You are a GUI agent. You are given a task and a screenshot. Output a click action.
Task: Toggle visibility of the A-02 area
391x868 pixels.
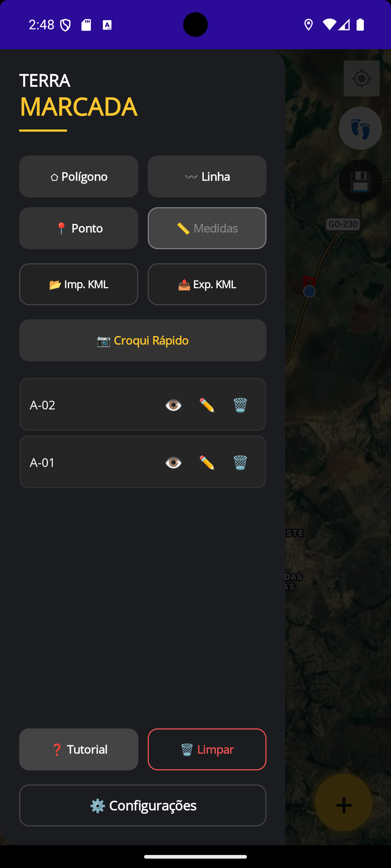pos(173,405)
